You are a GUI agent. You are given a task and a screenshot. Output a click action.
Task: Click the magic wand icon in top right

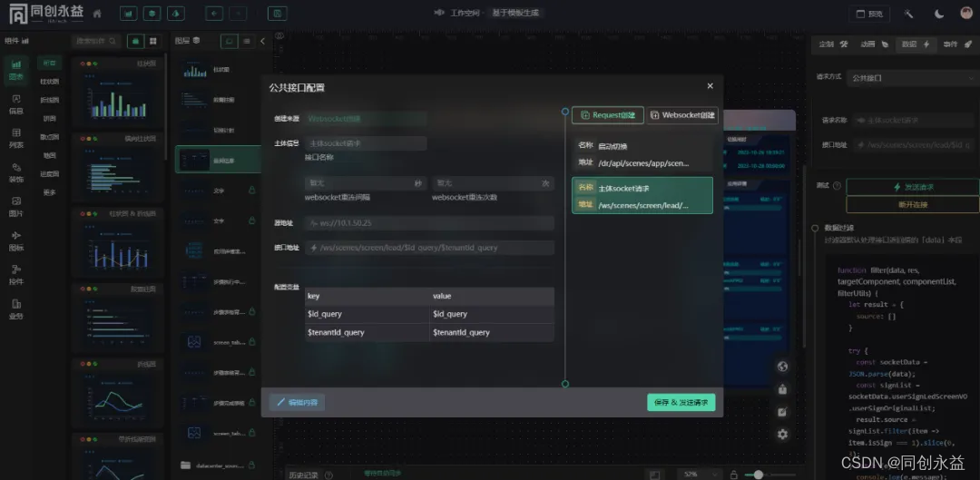click(x=908, y=14)
